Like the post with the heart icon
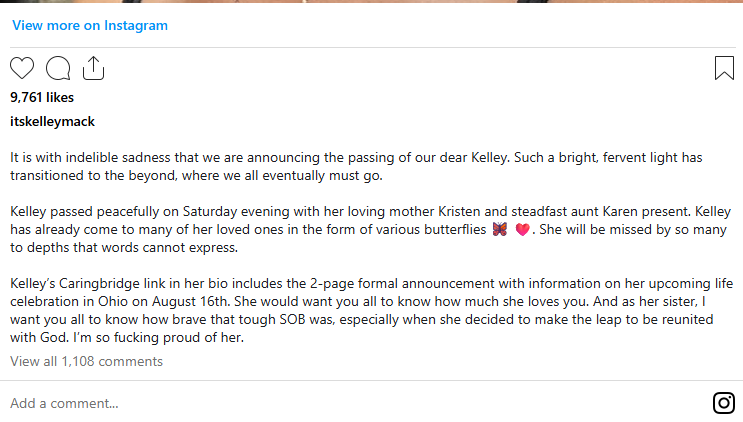The width and height of the screenshot is (743, 422). coord(22,68)
